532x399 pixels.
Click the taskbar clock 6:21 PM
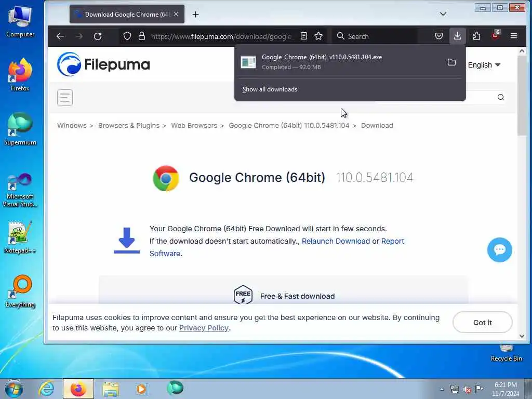pos(506,389)
